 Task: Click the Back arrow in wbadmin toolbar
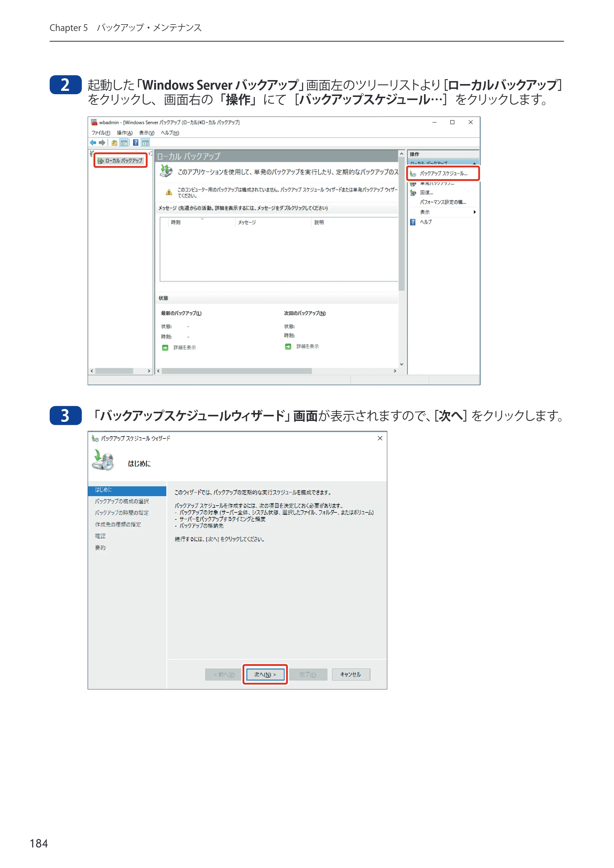pyautogui.click(x=93, y=143)
